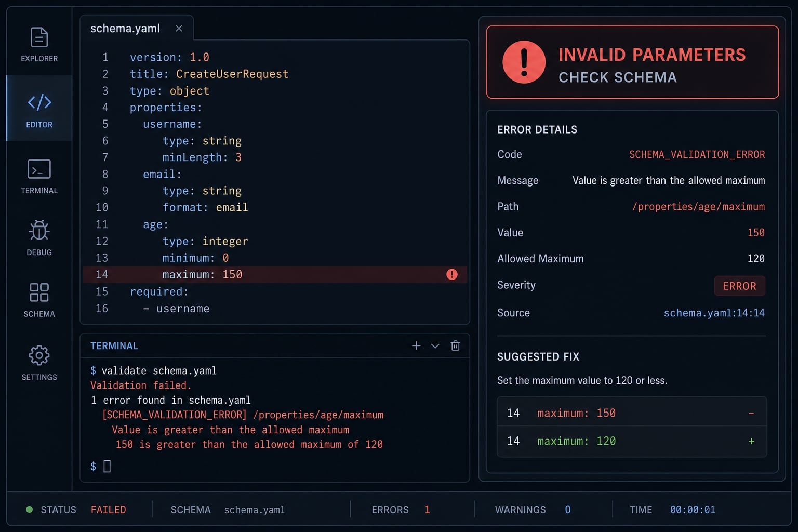Screen dimensions: 798x532
Task: Click the Allowed Maximum value 120
Action: tap(756, 259)
